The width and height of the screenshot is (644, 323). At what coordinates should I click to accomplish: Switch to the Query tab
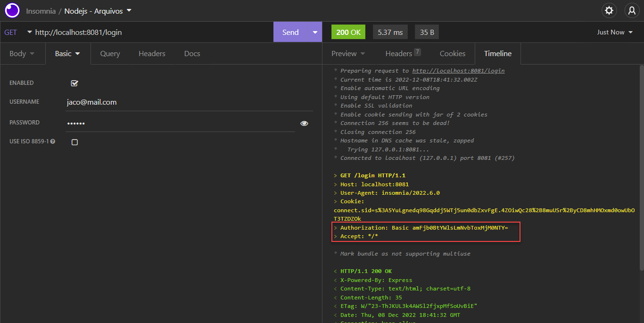pos(110,53)
